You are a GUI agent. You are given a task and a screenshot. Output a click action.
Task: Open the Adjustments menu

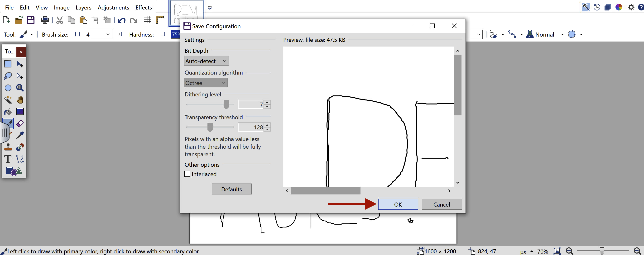click(113, 8)
